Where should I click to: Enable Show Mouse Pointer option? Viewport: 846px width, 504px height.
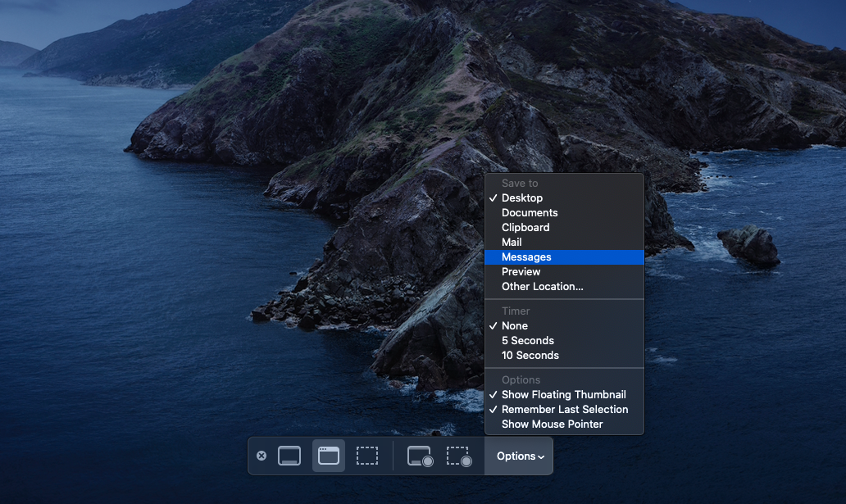564,425
